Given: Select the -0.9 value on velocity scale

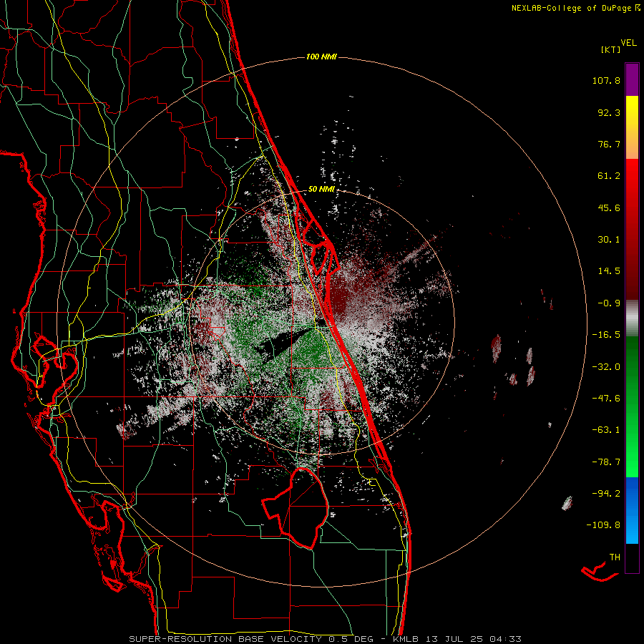Looking at the screenshot, I should tap(609, 303).
